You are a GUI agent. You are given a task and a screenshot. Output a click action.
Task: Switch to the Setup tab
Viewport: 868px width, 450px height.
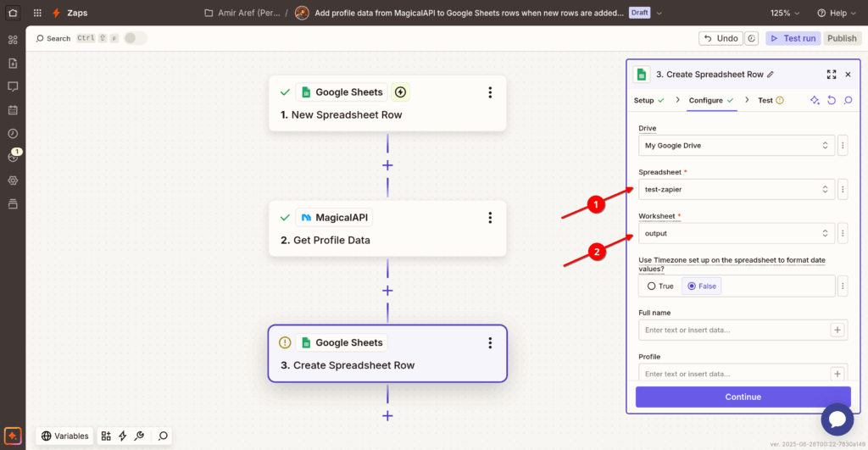(x=648, y=100)
